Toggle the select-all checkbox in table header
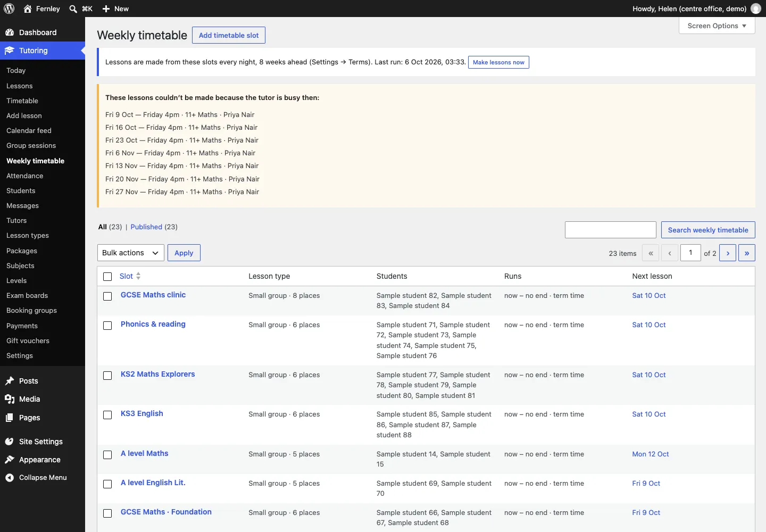766x532 pixels. pyautogui.click(x=107, y=277)
